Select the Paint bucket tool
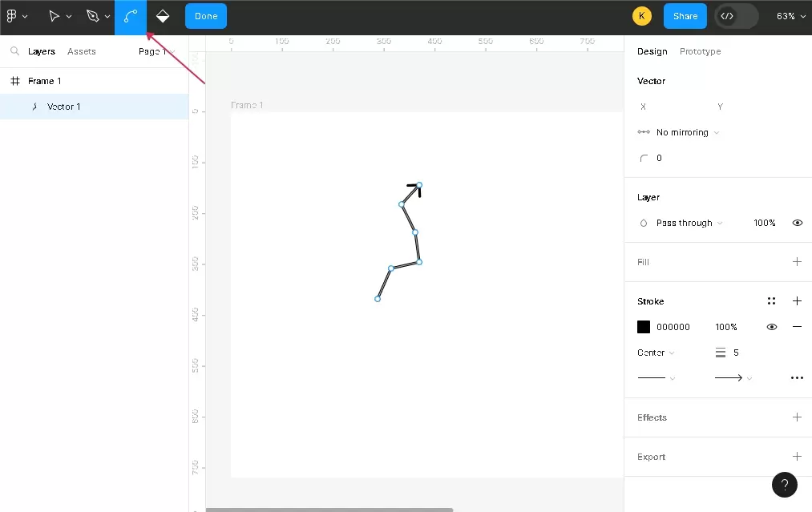Viewport: 812px width, 512px height. [x=163, y=16]
